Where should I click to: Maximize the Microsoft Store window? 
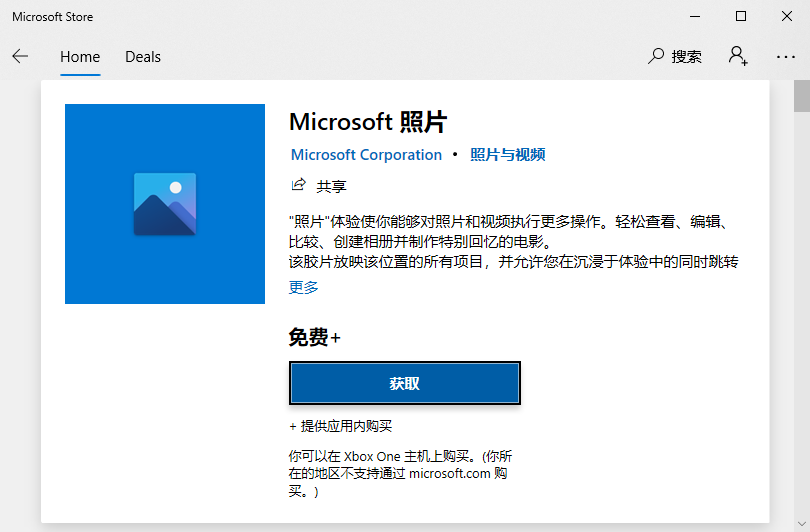click(x=741, y=17)
